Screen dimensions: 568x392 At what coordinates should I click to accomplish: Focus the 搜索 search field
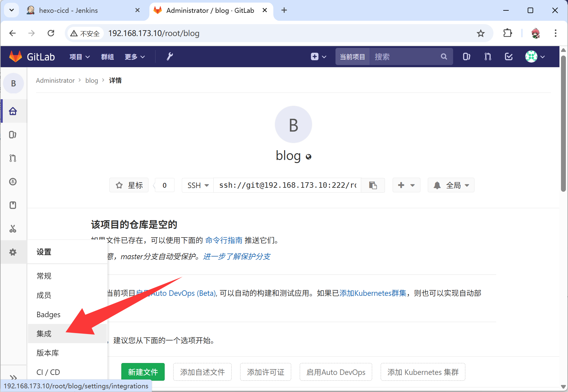tap(406, 56)
